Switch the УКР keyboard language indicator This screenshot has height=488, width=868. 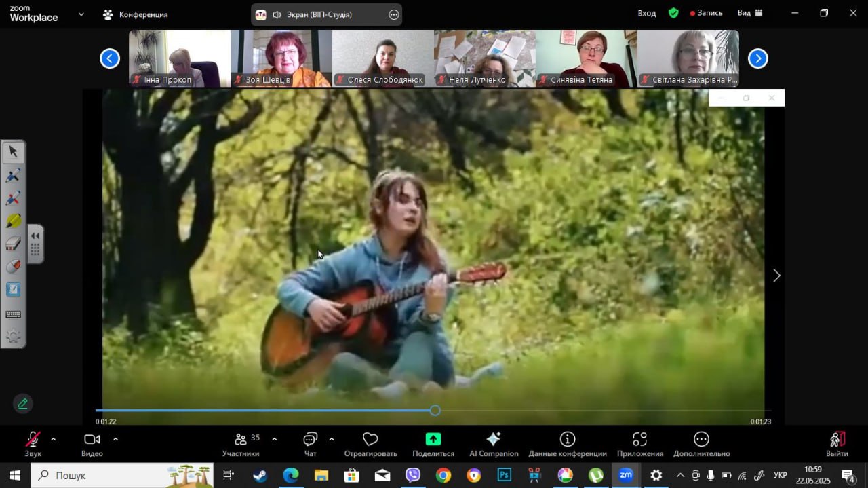point(781,475)
